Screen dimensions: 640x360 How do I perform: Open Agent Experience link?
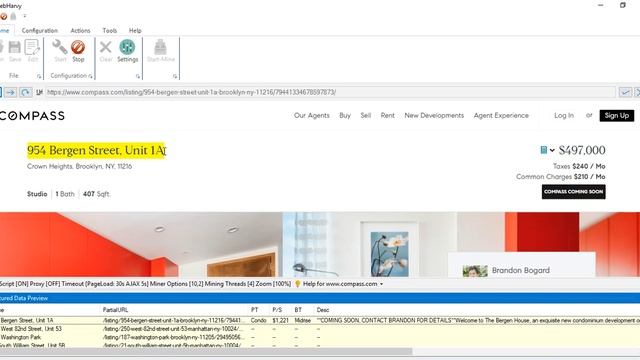coord(501,116)
